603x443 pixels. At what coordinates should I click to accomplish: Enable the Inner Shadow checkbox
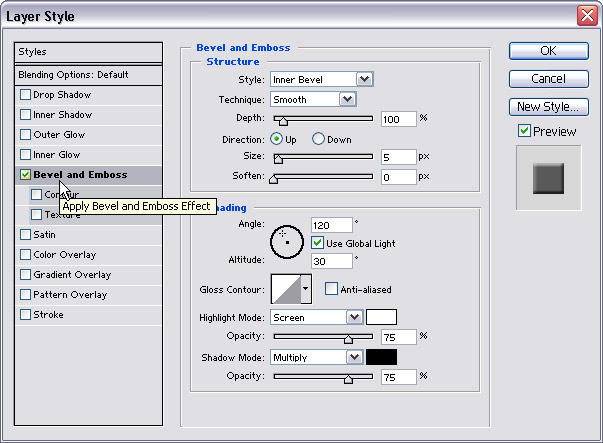click(x=25, y=115)
